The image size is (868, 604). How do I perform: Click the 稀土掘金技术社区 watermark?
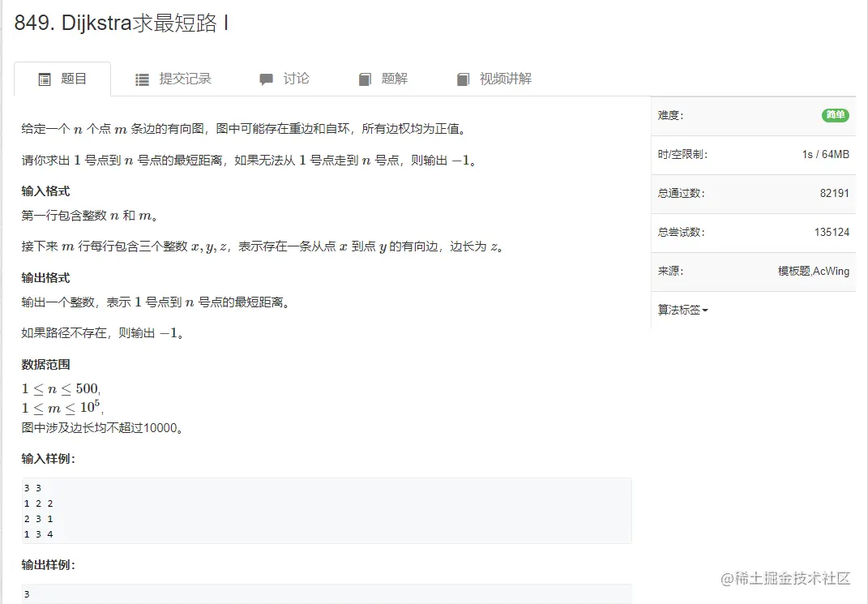click(785, 577)
